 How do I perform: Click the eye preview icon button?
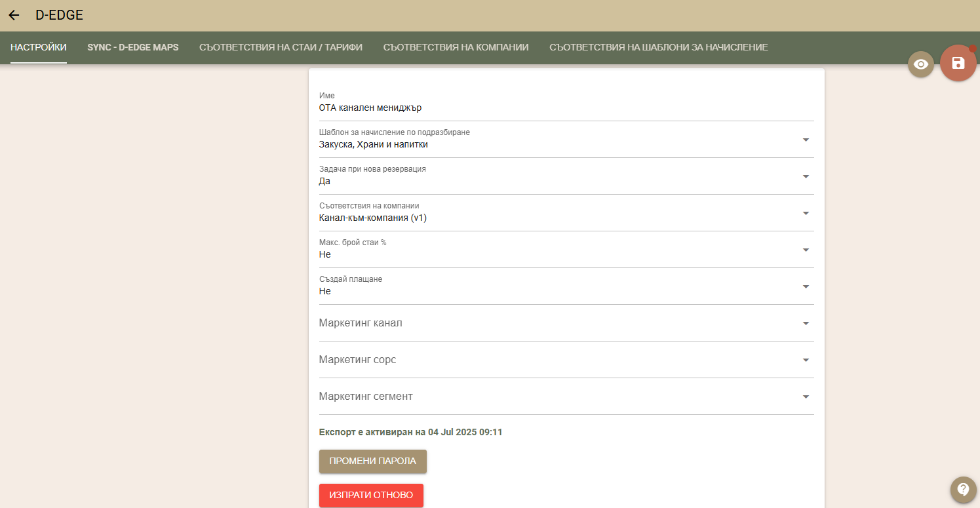point(921,64)
